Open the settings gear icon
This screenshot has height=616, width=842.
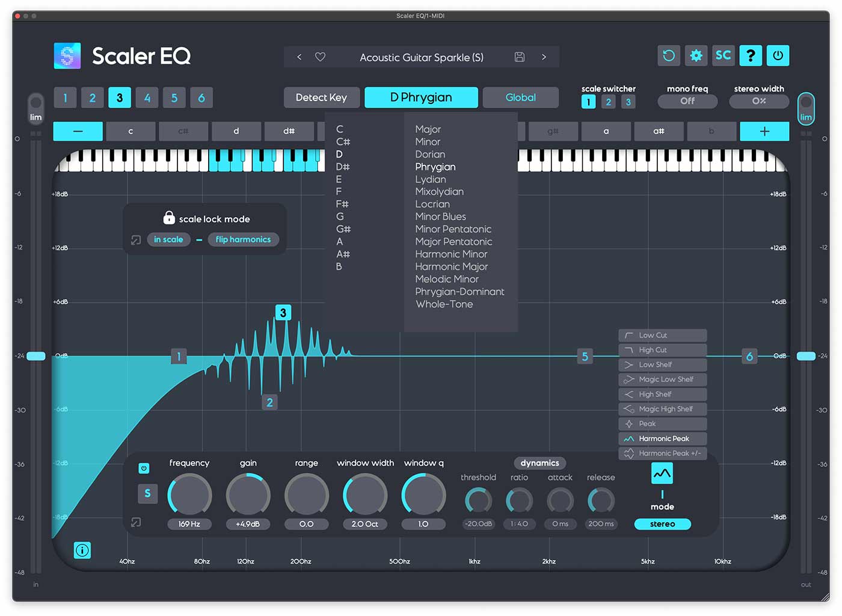click(x=696, y=55)
